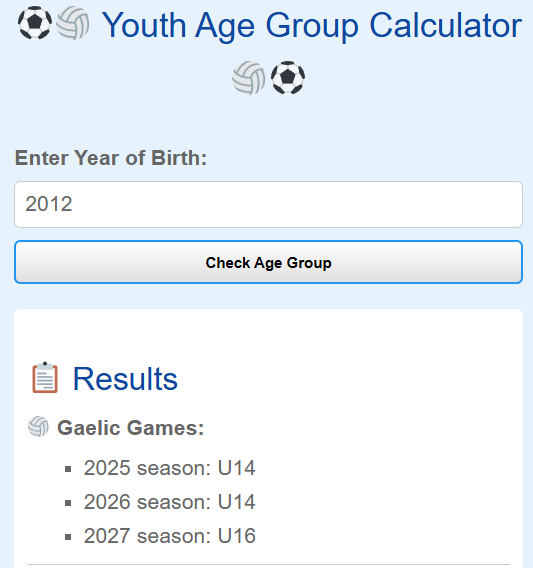Click the bullet before 2025 season
The image size is (533, 568).
[x=68, y=469]
